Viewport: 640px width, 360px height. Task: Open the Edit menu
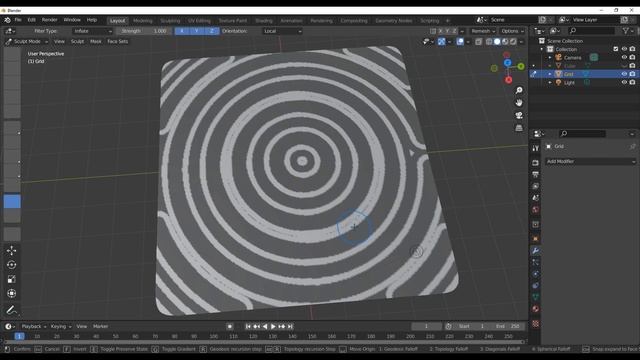31,20
